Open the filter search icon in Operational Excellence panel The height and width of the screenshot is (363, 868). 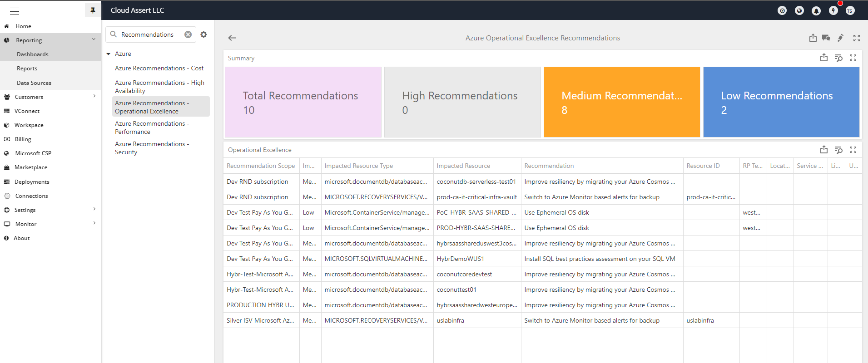[838, 150]
